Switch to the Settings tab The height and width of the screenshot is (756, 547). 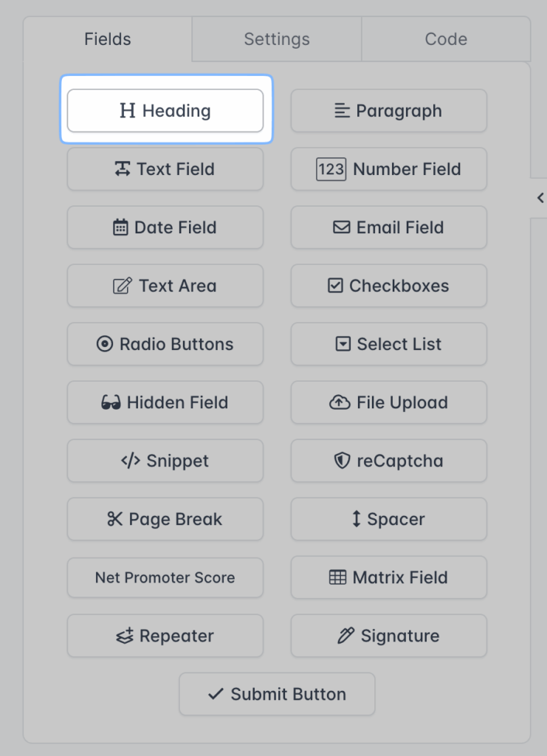pos(276,39)
